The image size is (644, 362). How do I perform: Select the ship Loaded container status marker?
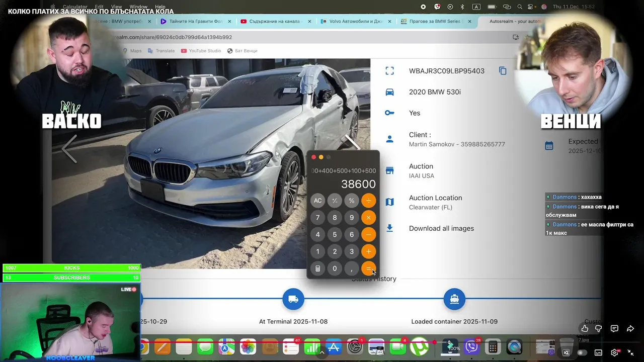[454, 299]
